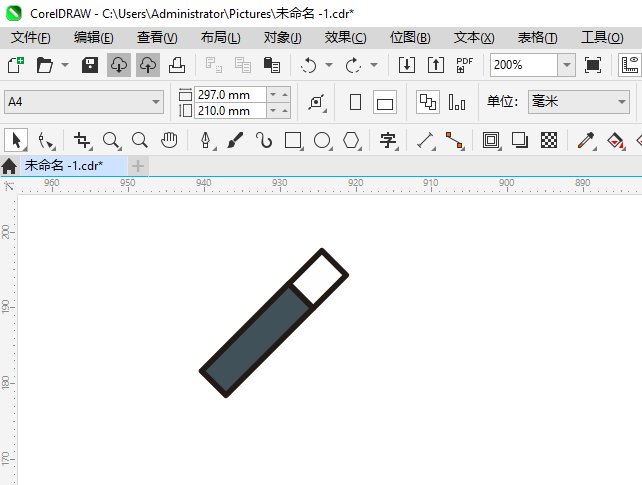Screen dimensions: 642x485
Task: Click the 297.0 mm page width field
Action: click(231, 95)
